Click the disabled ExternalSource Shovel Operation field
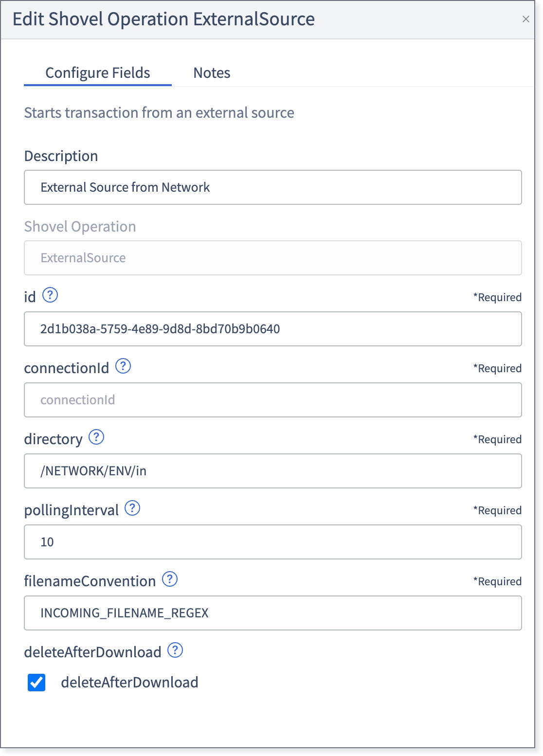The image size is (543, 756). pyautogui.click(x=273, y=258)
